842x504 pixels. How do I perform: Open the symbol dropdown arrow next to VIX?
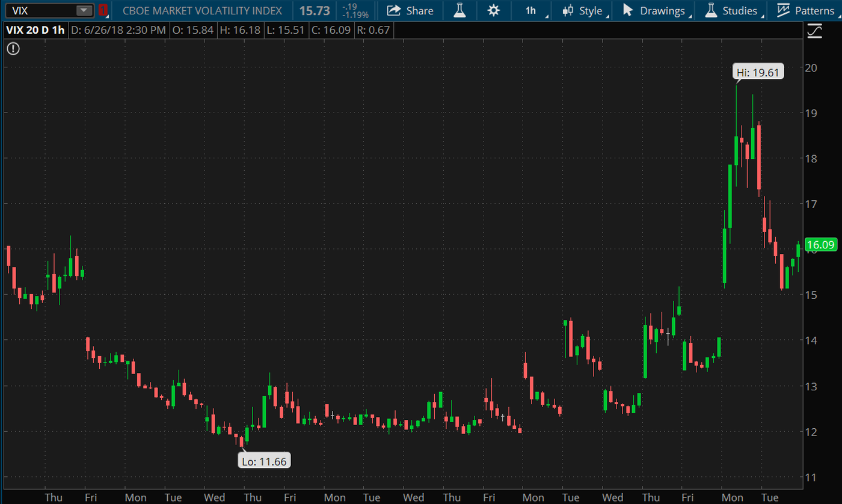click(84, 10)
